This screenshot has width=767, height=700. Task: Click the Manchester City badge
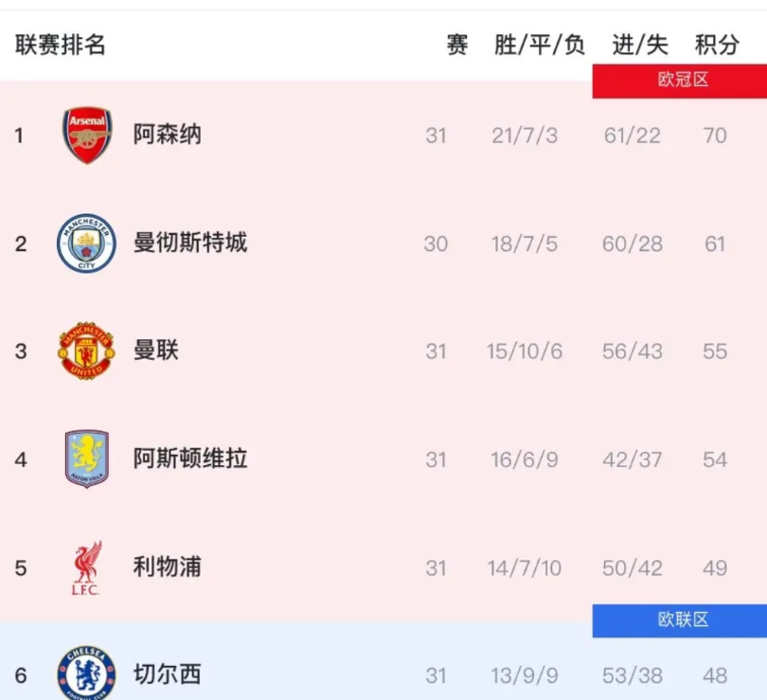(x=87, y=243)
